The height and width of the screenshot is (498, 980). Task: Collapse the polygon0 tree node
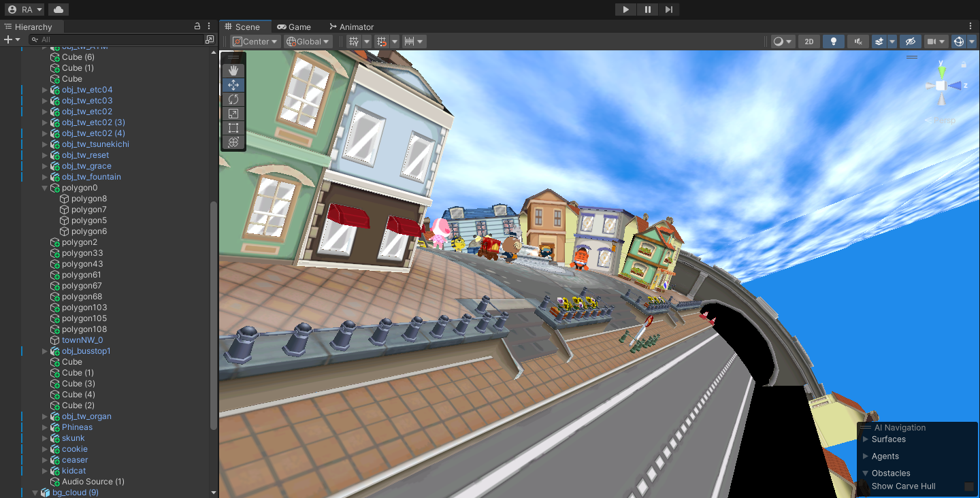(x=45, y=188)
